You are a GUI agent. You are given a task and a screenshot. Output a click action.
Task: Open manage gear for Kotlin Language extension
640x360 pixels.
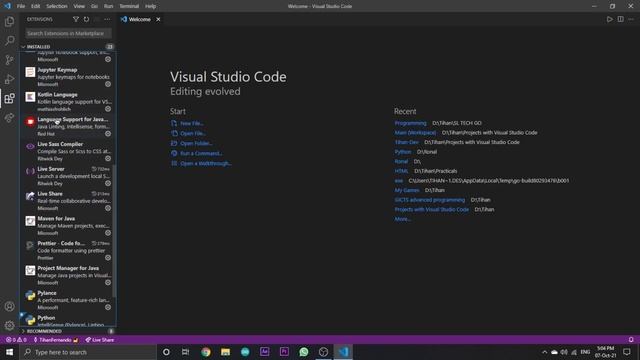tap(108, 109)
